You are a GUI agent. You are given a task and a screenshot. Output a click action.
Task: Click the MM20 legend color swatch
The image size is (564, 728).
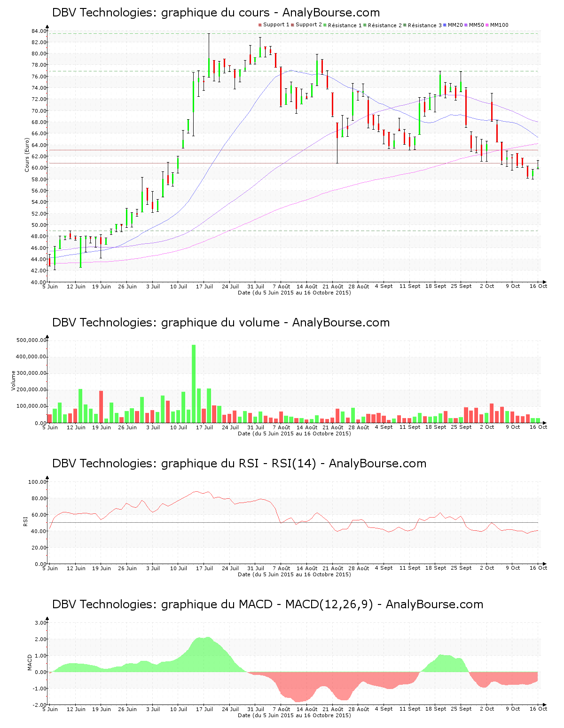pyautogui.click(x=445, y=25)
